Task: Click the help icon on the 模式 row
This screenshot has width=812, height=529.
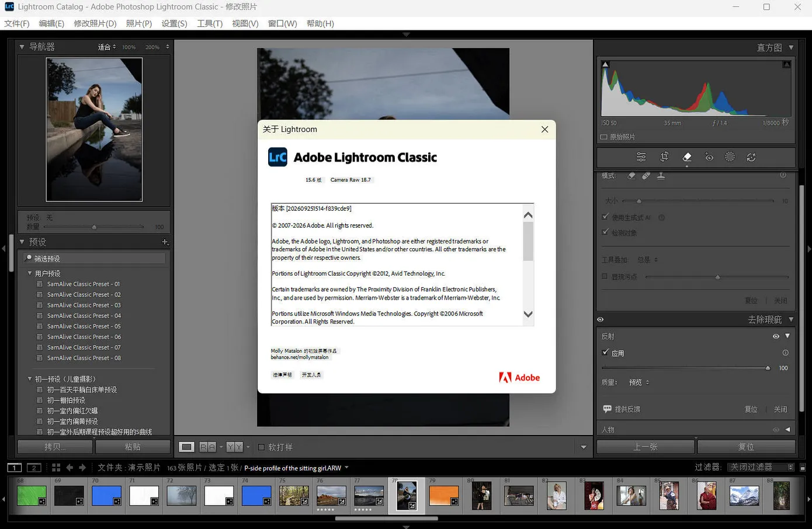Action: pyautogui.click(x=783, y=175)
